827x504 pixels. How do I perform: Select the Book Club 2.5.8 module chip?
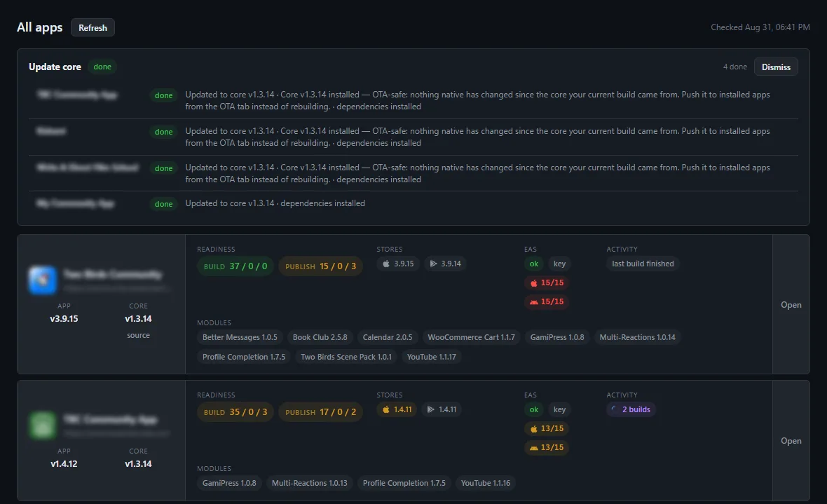(x=320, y=337)
